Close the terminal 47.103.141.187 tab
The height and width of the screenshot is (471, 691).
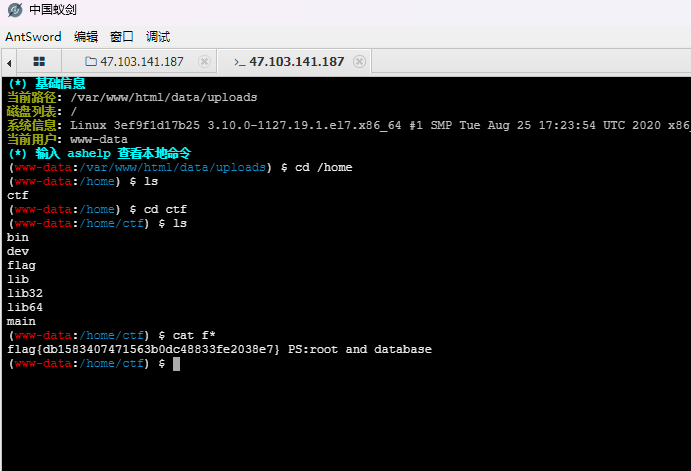(359, 61)
